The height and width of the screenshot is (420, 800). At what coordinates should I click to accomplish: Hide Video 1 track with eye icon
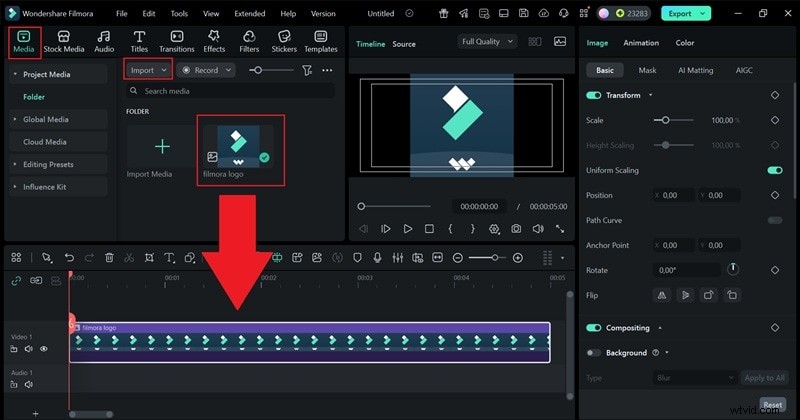pyautogui.click(x=44, y=349)
